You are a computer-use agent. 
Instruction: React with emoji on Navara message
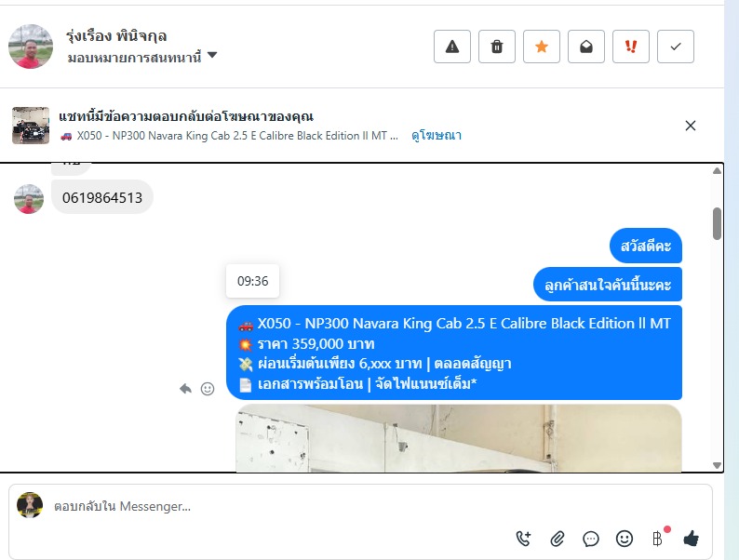208,389
